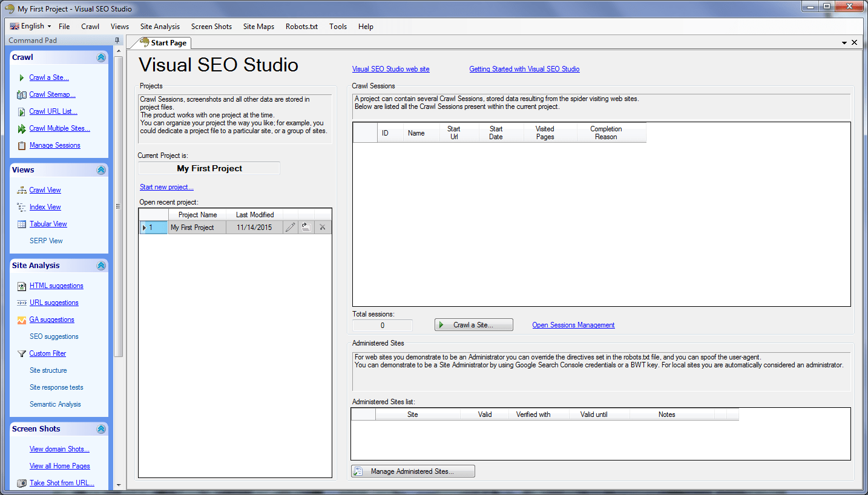
Task: Click the HTML suggestions icon
Action: coord(22,286)
